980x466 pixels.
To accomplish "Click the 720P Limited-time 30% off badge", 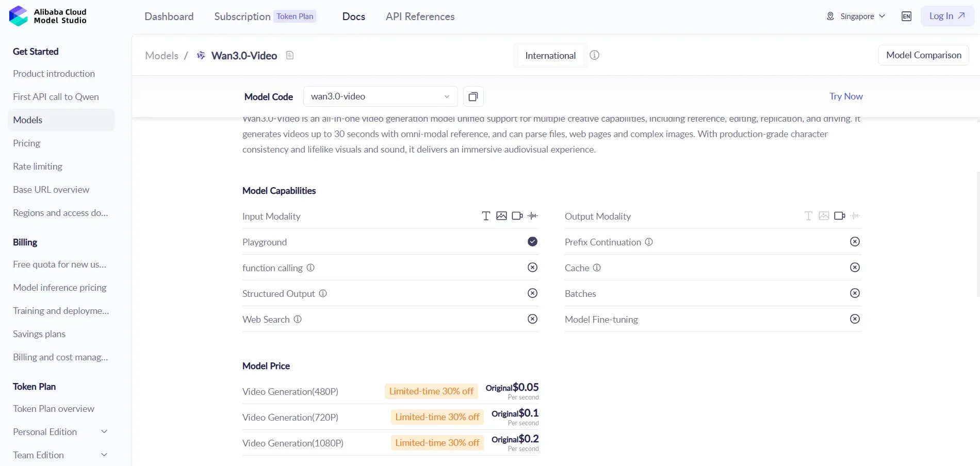I will [437, 417].
